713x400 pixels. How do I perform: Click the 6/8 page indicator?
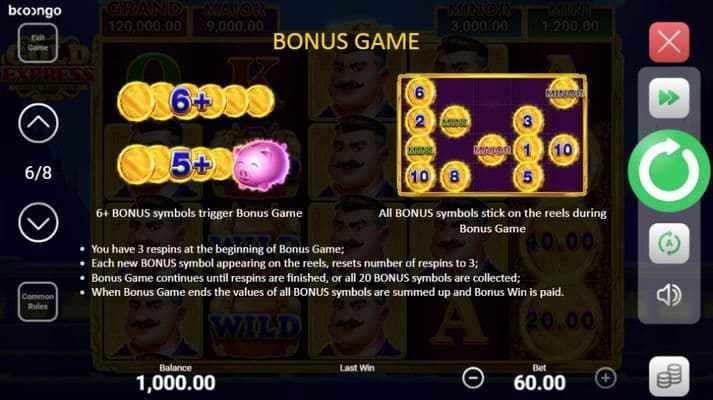click(x=38, y=173)
